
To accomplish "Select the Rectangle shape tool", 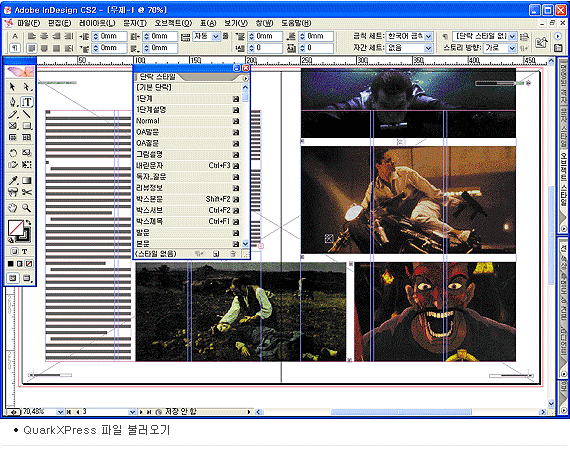I will (27, 126).
